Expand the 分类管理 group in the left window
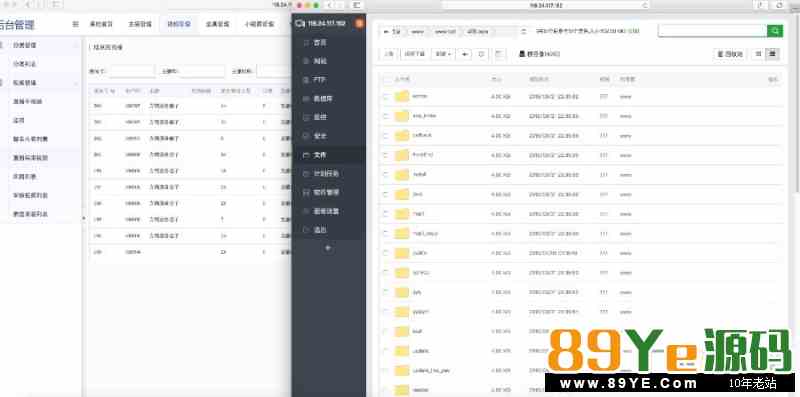Screen dimensions: 800x397 pos(40,45)
